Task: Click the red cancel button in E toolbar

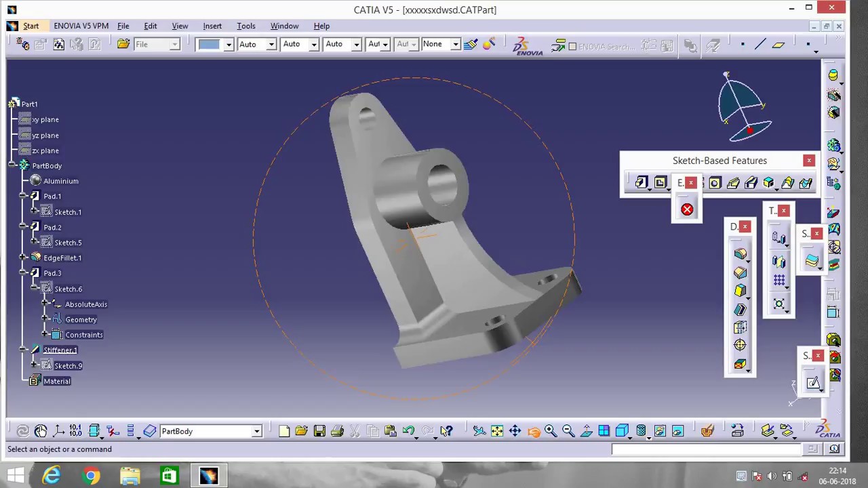Action: 687,209
